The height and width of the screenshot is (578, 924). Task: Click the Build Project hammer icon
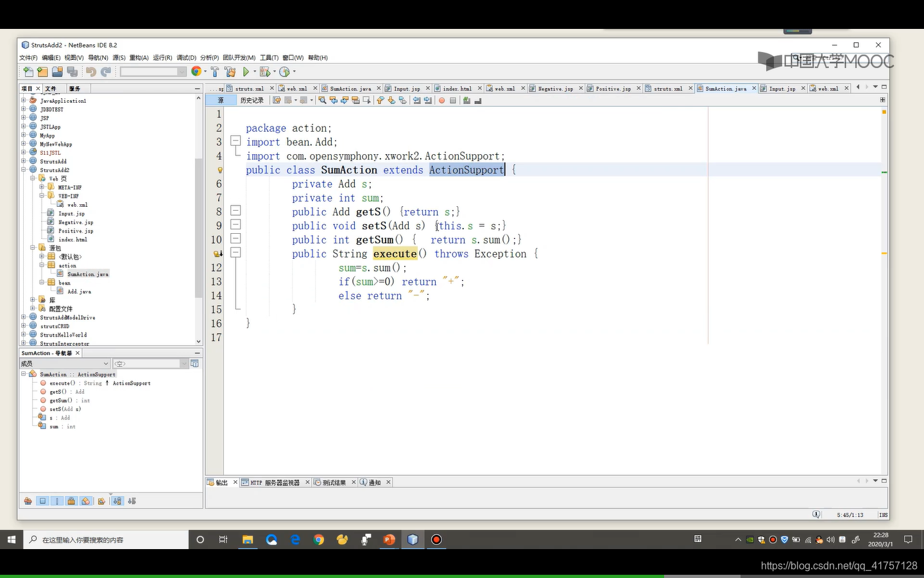tap(215, 72)
